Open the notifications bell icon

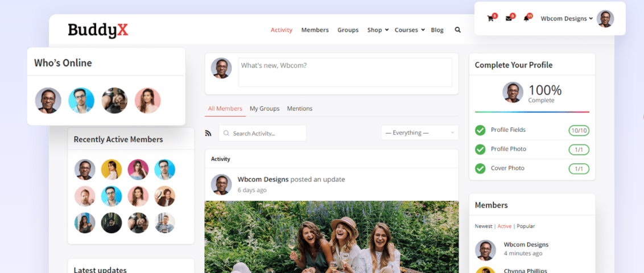click(526, 18)
